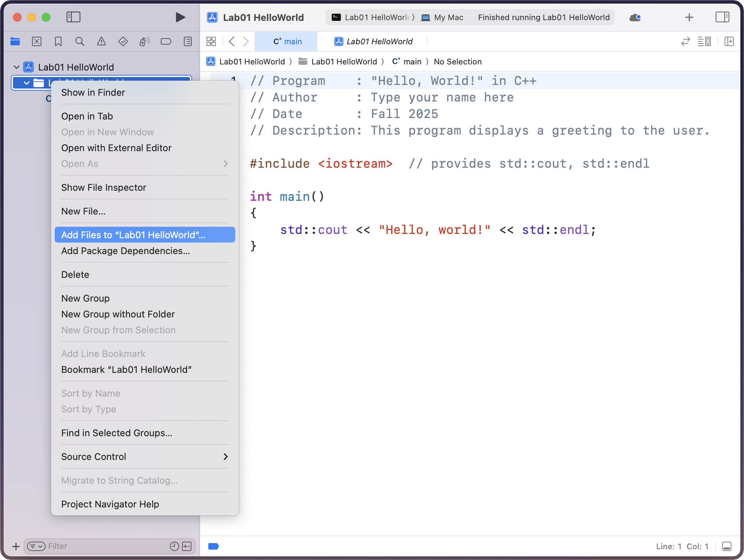Select Show in Finder menu item

pos(93,92)
